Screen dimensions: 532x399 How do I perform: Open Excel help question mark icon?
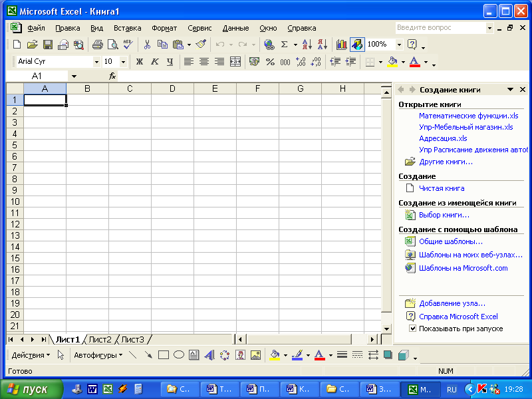tap(412, 45)
